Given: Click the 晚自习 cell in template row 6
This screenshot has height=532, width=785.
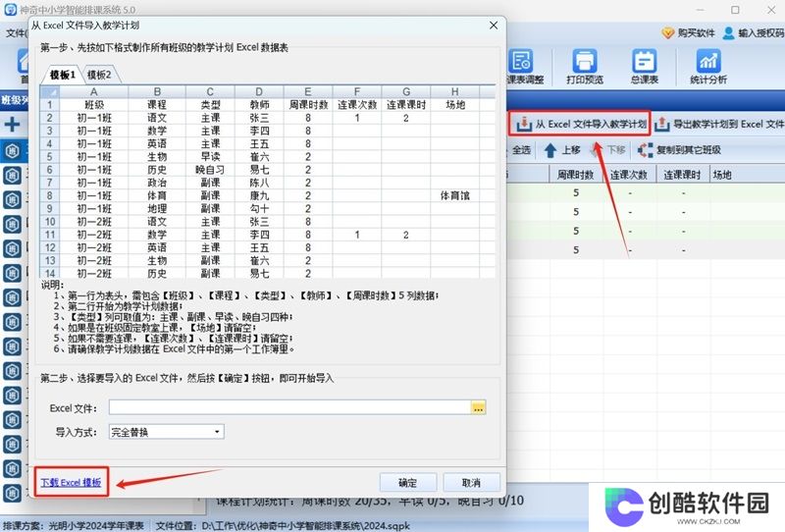Looking at the screenshot, I should pyautogui.click(x=210, y=170).
